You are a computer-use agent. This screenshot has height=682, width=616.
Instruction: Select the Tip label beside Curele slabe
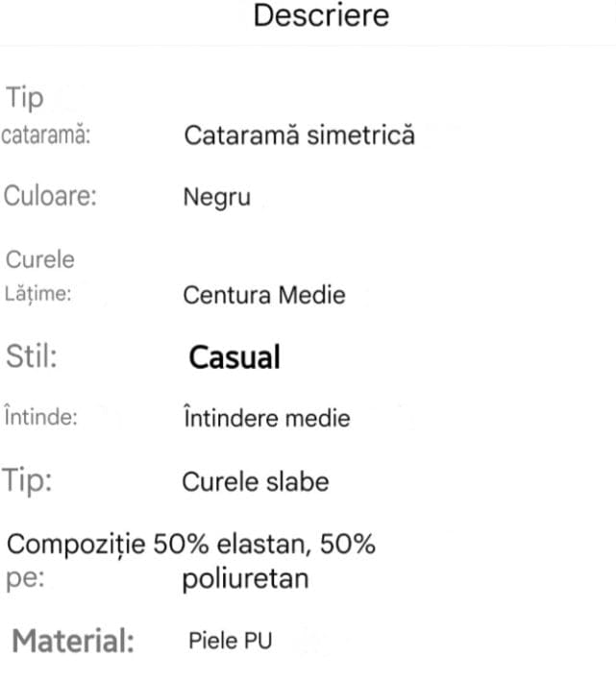click(27, 479)
